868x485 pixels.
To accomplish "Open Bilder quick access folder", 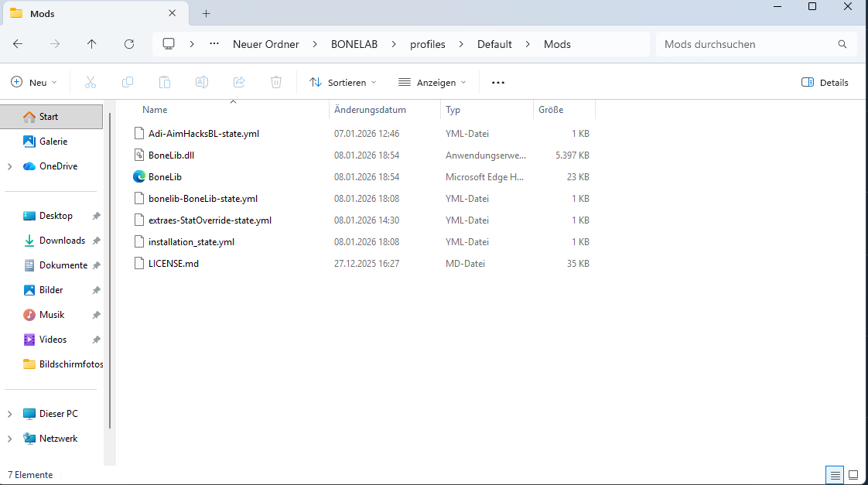I will pos(52,290).
